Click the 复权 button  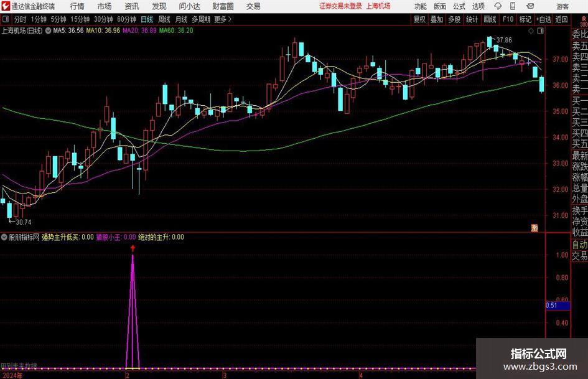click(x=419, y=19)
